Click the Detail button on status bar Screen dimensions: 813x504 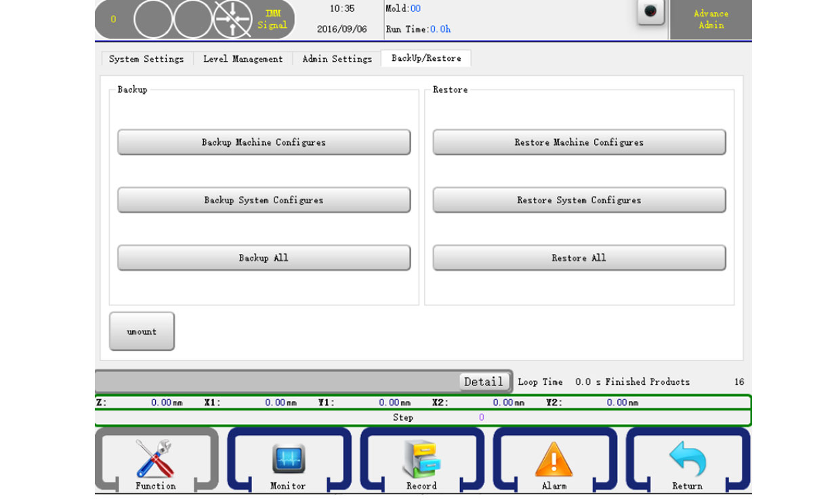point(483,381)
